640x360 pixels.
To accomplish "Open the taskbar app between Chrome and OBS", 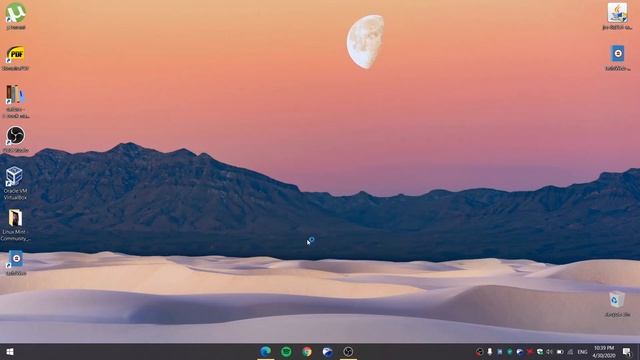I will pyautogui.click(x=327, y=351).
